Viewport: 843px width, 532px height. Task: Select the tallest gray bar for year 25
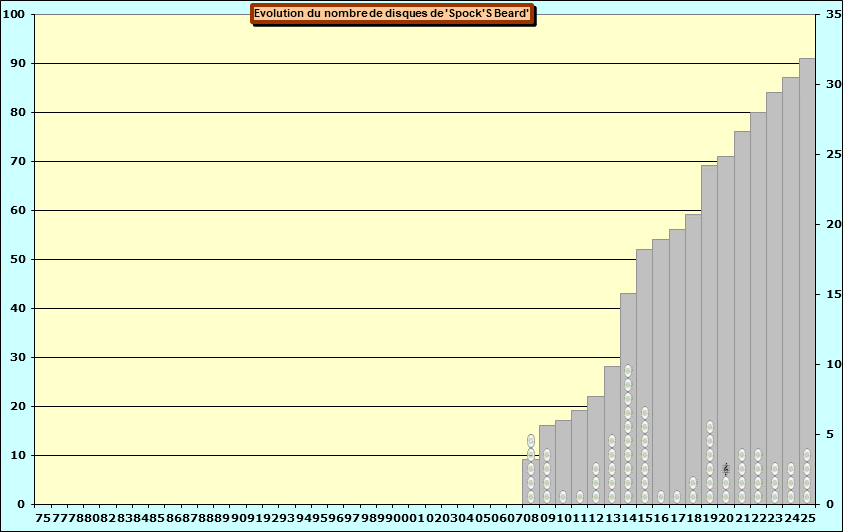pyautogui.click(x=808, y=282)
